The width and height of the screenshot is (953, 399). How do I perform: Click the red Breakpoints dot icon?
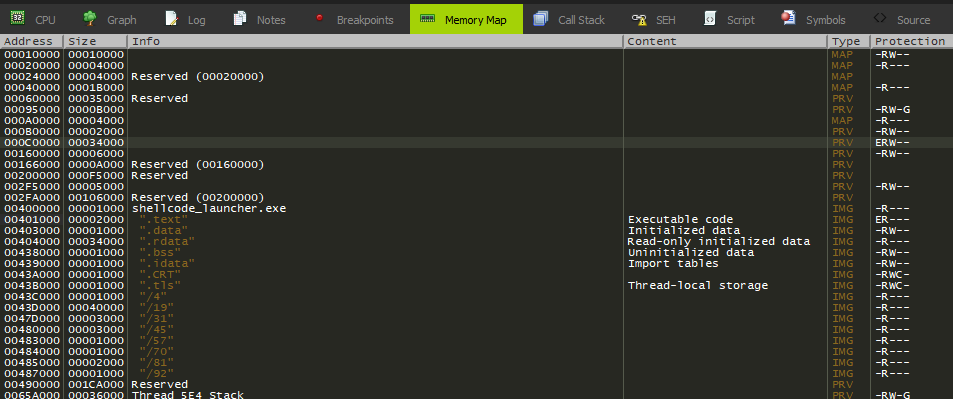tap(319, 19)
